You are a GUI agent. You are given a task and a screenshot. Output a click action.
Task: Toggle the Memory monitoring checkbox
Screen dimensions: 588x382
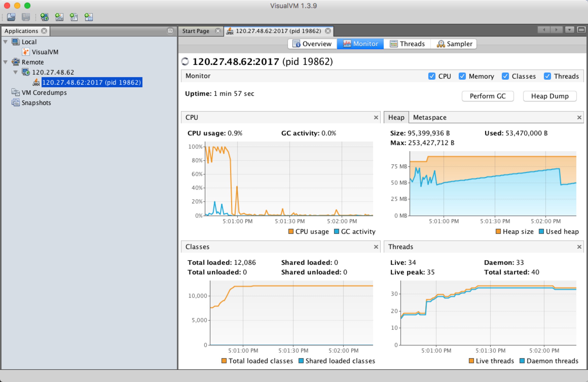[462, 76]
